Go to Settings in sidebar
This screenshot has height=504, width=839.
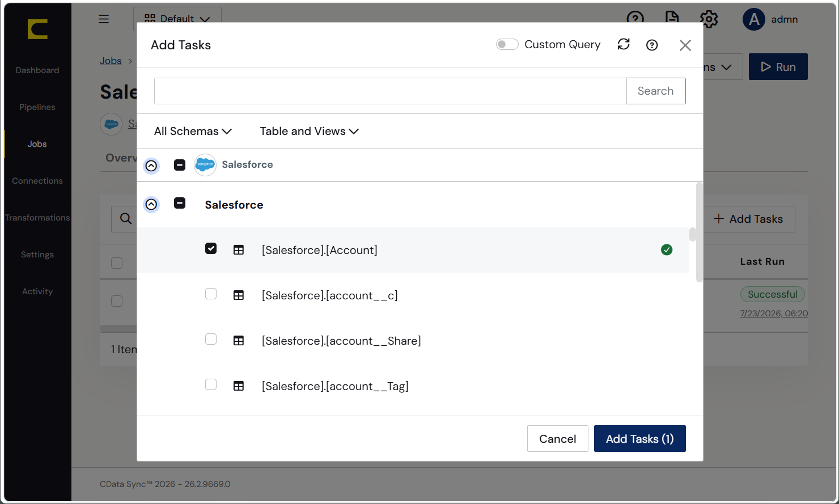tap(37, 255)
